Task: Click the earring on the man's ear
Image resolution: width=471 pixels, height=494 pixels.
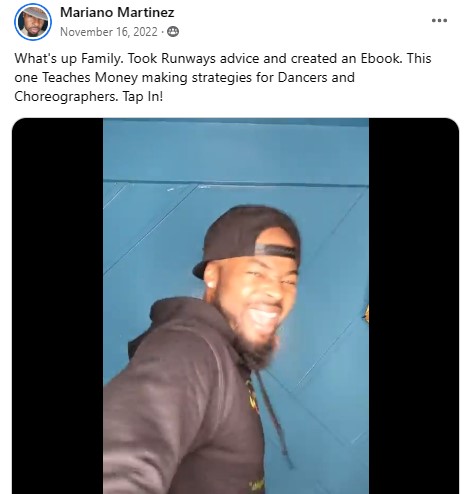Action: (210, 284)
